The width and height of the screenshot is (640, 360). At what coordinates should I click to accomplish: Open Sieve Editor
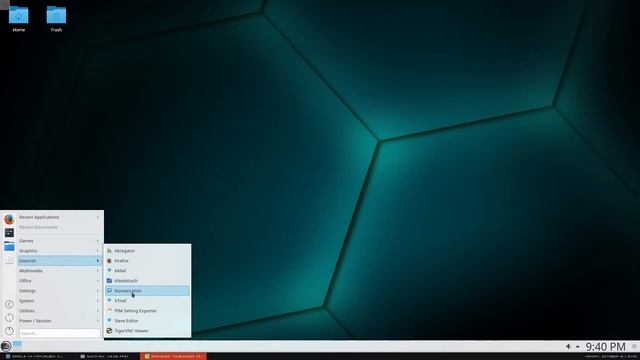[148, 321]
